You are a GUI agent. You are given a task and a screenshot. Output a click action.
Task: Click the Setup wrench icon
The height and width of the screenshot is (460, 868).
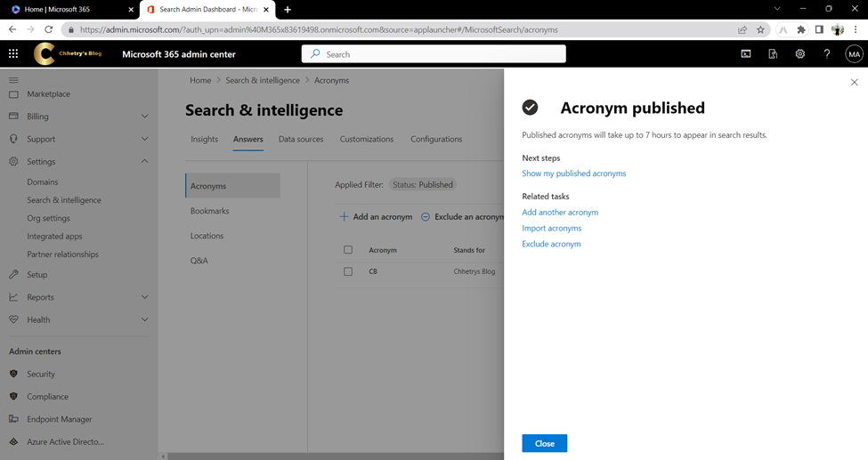click(x=14, y=275)
